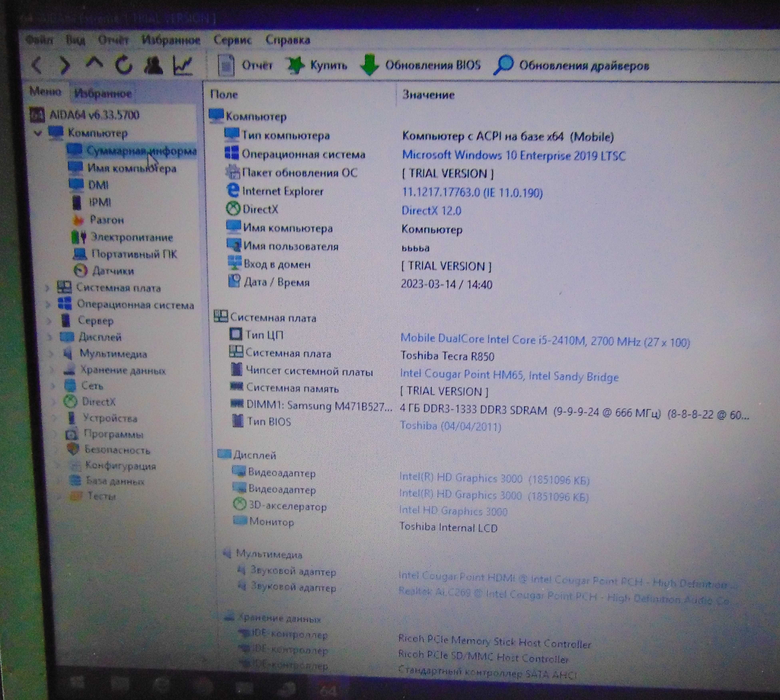Open Intel Cougar Point HM65 chipset link
This screenshot has width=780, height=700.
click(x=509, y=375)
